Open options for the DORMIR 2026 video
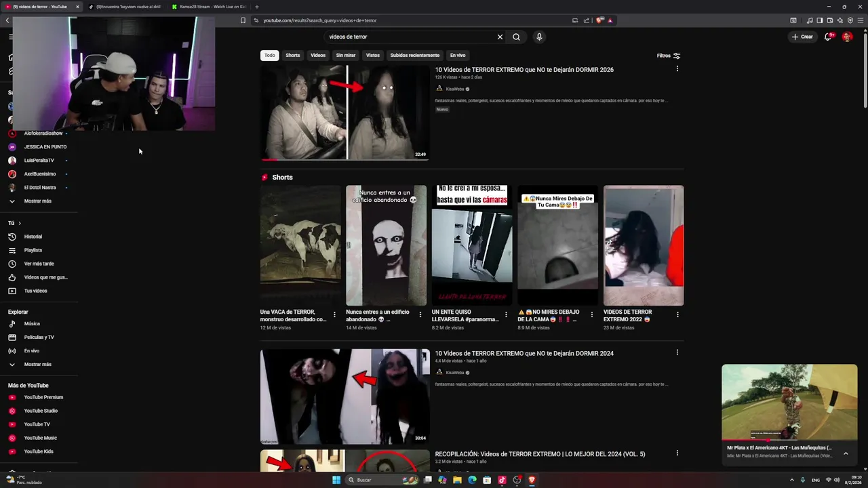 point(677,68)
